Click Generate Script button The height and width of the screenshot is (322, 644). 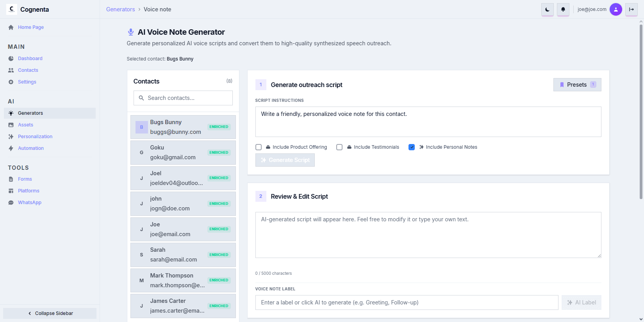coord(285,160)
